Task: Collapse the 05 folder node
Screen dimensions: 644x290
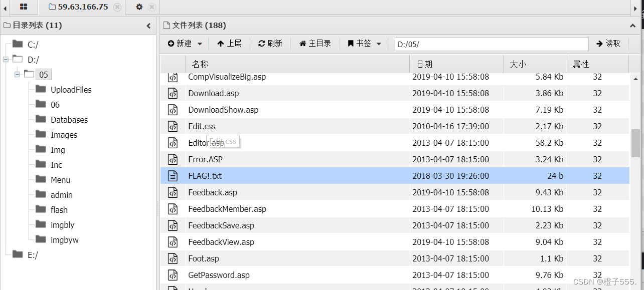Action: point(17,75)
